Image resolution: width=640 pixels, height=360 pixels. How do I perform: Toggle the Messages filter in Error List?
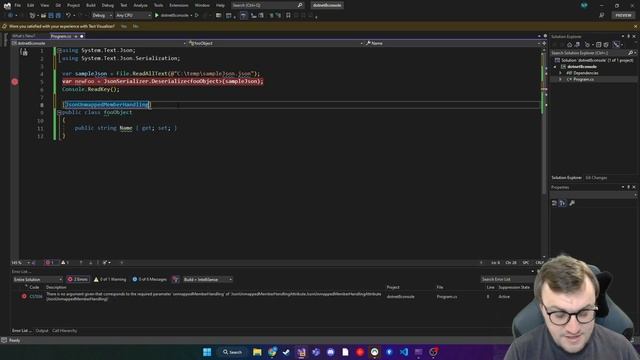tap(149, 280)
